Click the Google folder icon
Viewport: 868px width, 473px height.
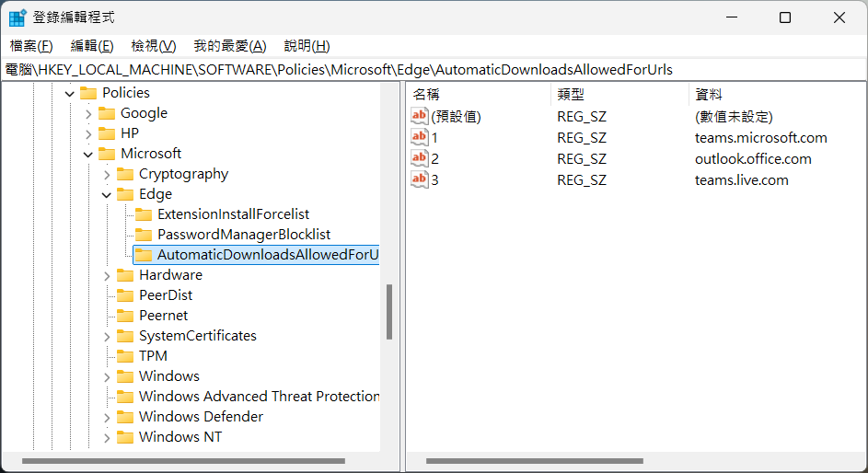[x=107, y=113]
